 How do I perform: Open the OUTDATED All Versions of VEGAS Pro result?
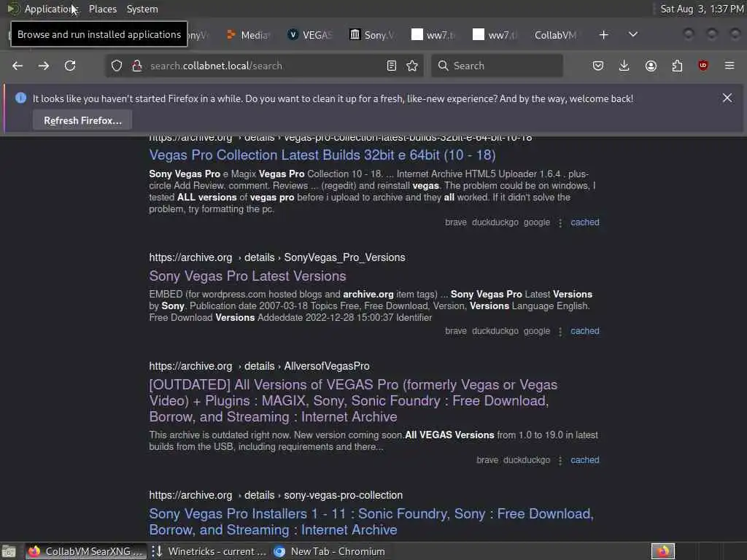(x=353, y=400)
